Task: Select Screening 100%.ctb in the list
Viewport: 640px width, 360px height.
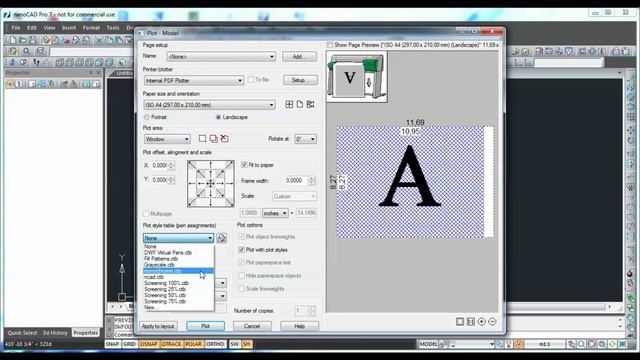Action: (x=178, y=283)
